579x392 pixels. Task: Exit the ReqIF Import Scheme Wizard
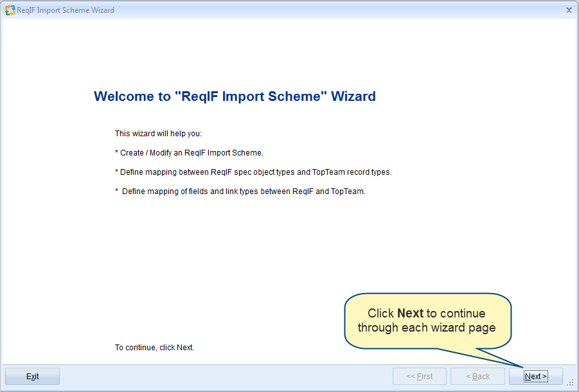[33, 376]
